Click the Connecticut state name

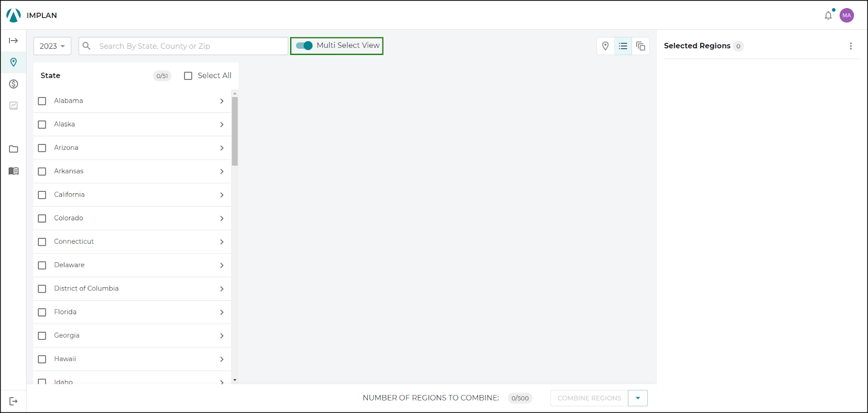tap(74, 242)
